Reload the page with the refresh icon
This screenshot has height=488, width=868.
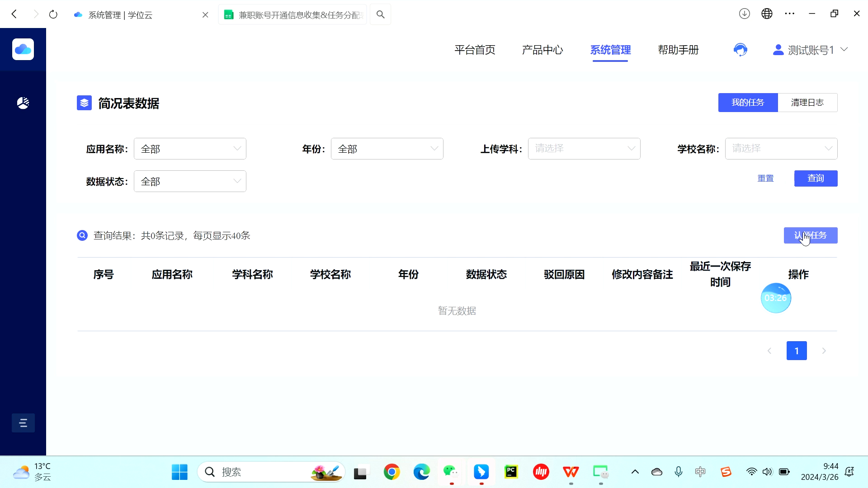point(53,14)
